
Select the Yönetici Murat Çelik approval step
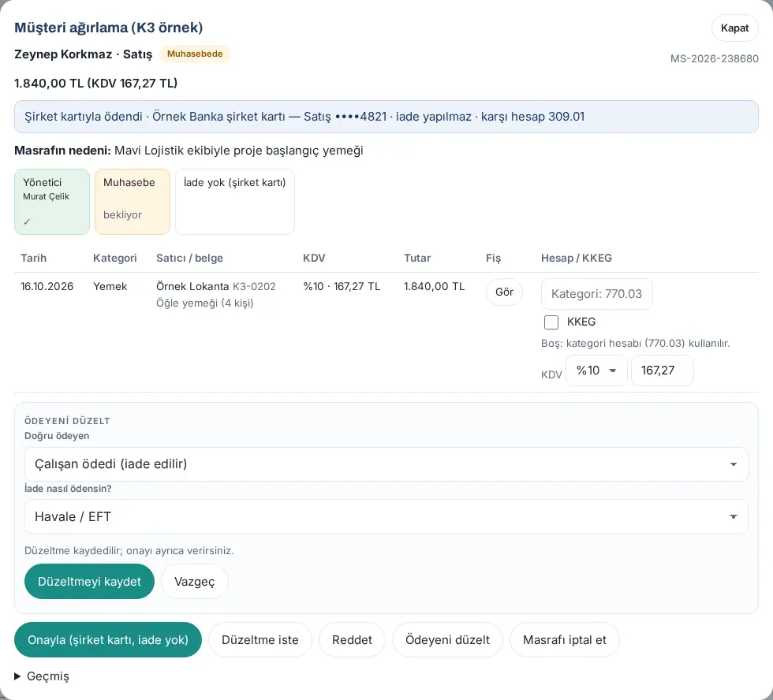tap(52, 202)
